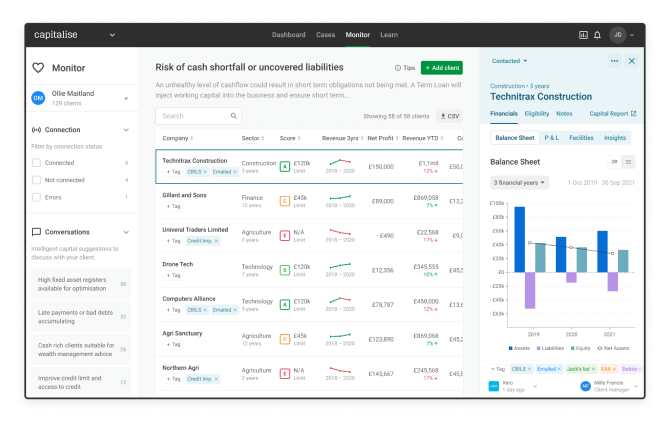Open the Northern Agri client row
The height and width of the screenshot is (429, 670).
coord(309,374)
